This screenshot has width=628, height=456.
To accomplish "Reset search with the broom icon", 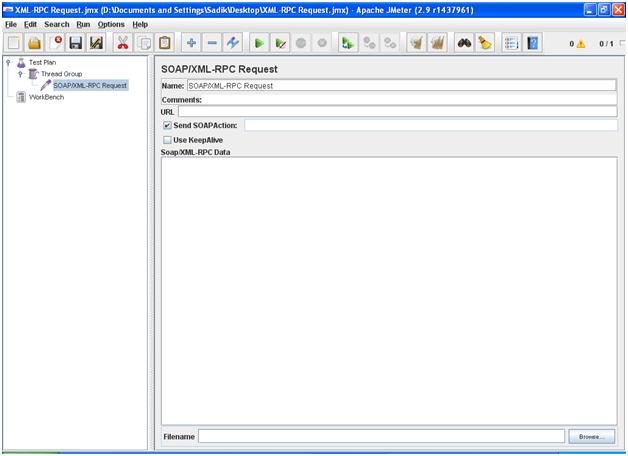I will [x=485, y=43].
